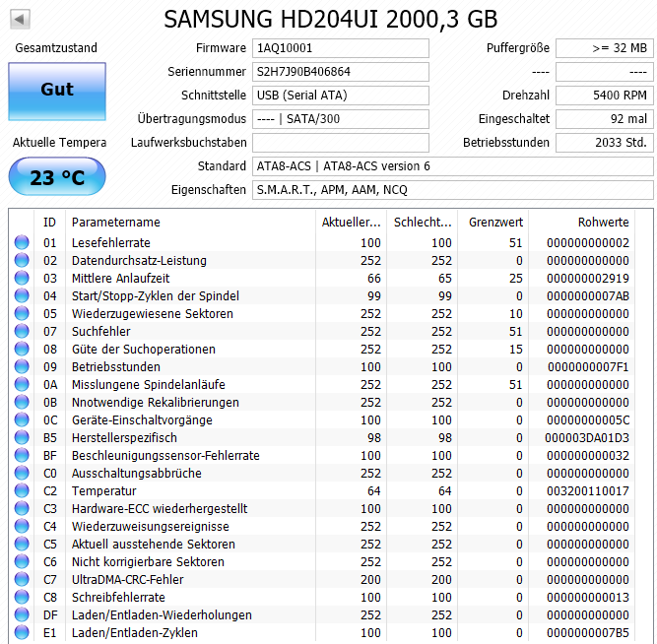Click status orb for Nnotwendige Rekalibrierungen row
This screenshot has height=644, width=657.
tap(22, 402)
